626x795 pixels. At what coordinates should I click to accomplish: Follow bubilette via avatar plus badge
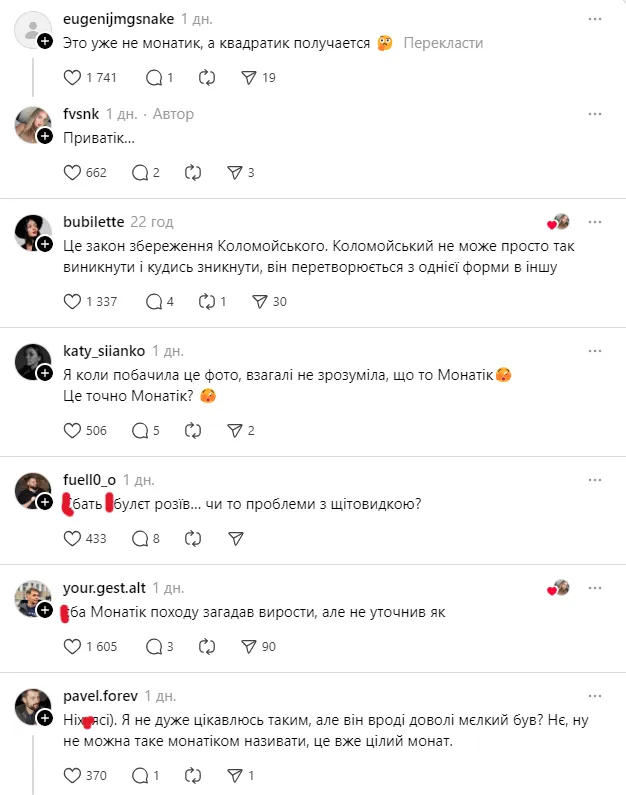point(45,245)
